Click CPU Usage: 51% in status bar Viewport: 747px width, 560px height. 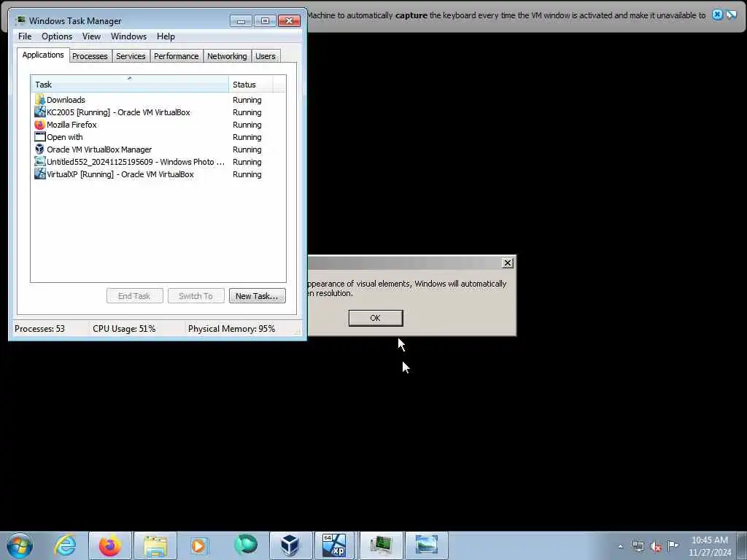[x=124, y=329]
